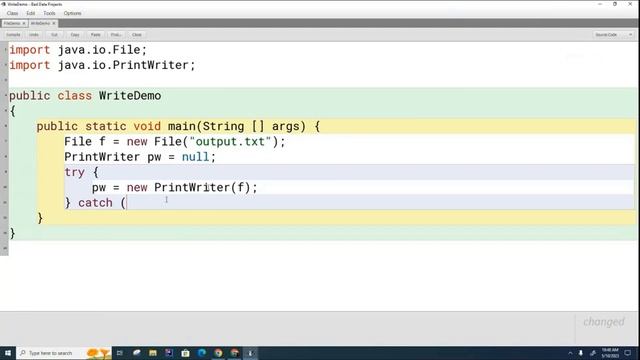The height and width of the screenshot is (360, 640).
Task: Click the Copy button
Action: tap(75, 35)
